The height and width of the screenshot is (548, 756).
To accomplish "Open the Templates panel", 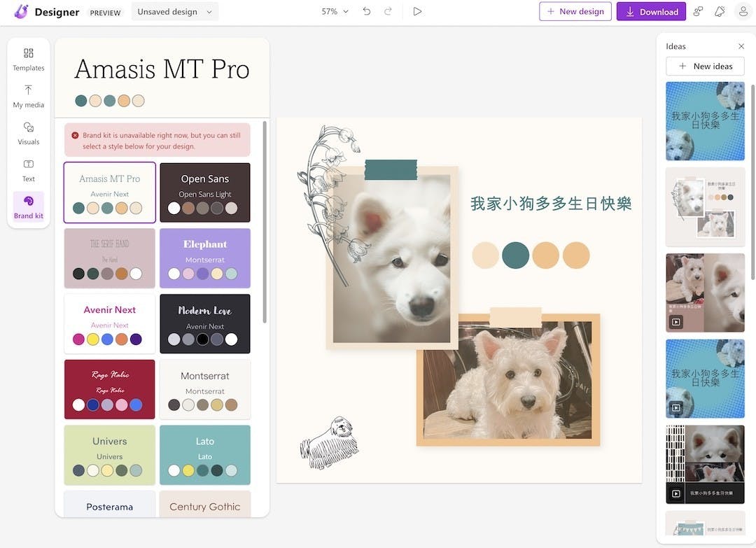I will coord(29,59).
